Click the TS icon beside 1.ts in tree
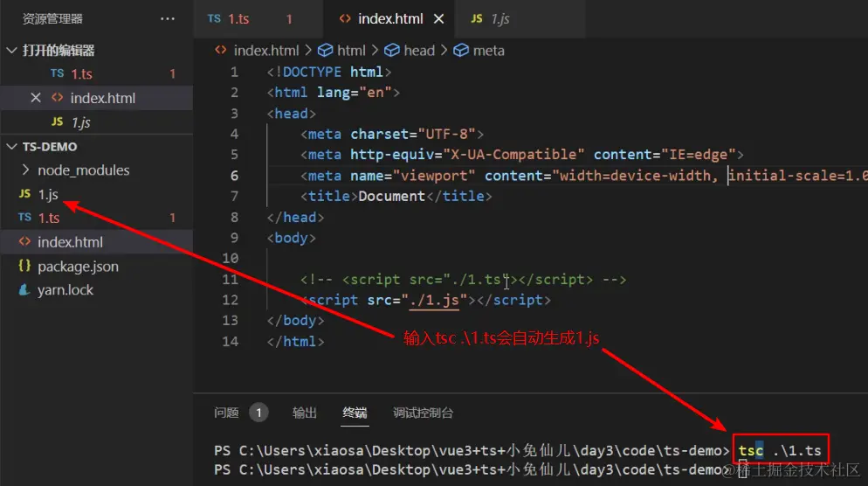The width and height of the screenshot is (868, 486). pyautogui.click(x=24, y=218)
